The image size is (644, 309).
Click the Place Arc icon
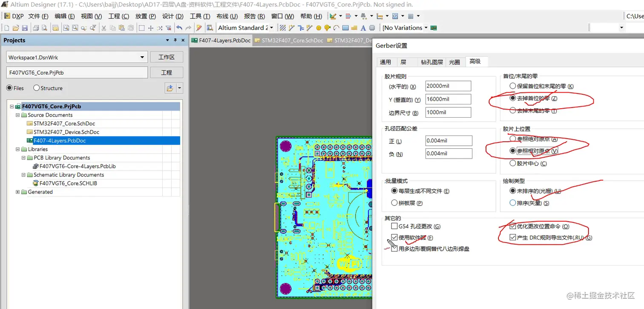point(336,28)
